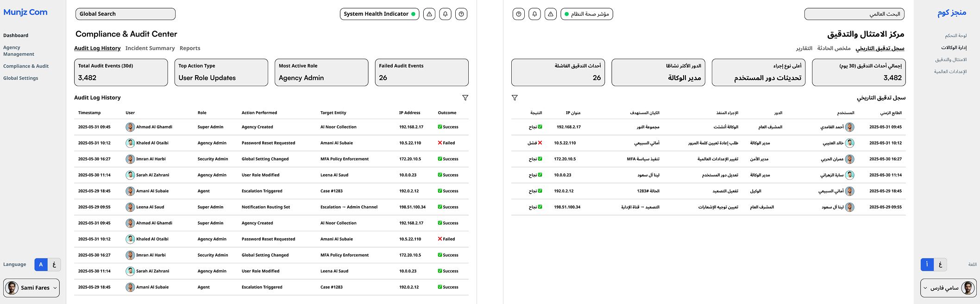This screenshot has width=980, height=304.
Task: Open Global Settings in the sidebar
Action: 21,78
